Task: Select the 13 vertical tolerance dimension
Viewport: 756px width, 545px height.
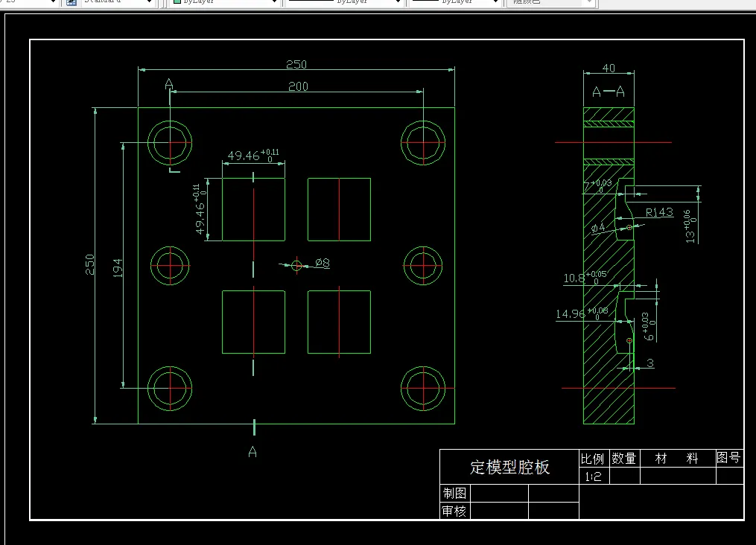Action: (x=690, y=226)
